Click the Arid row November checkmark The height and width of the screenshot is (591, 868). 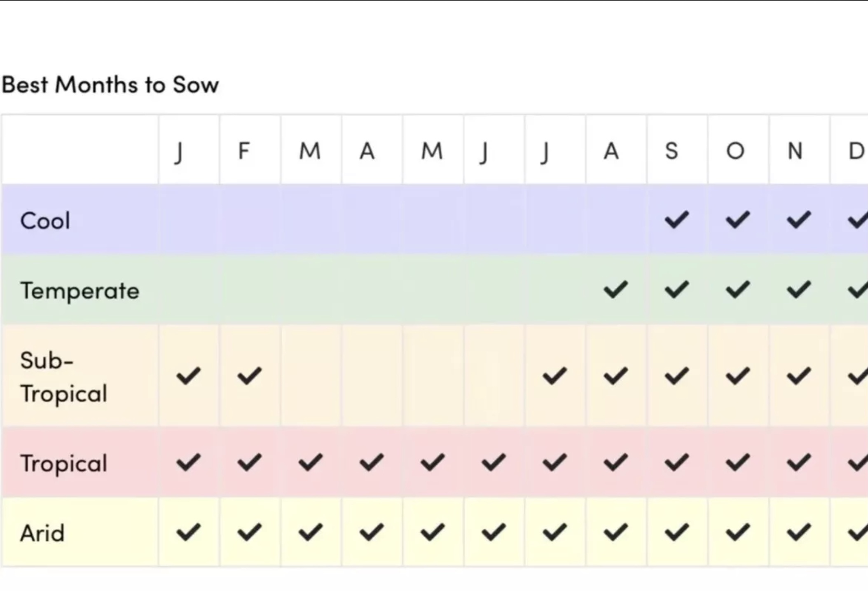[798, 532]
